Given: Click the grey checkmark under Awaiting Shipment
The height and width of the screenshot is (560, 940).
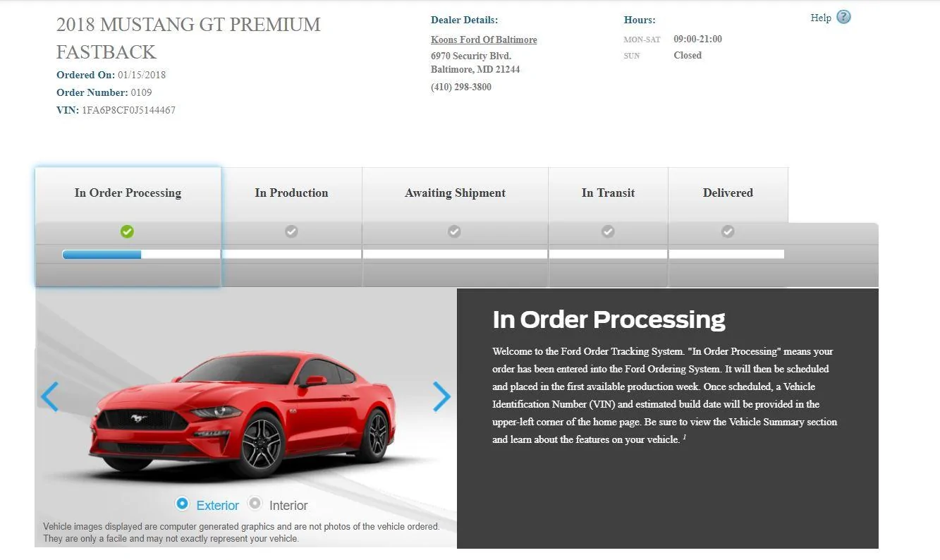Looking at the screenshot, I should 455,231.
